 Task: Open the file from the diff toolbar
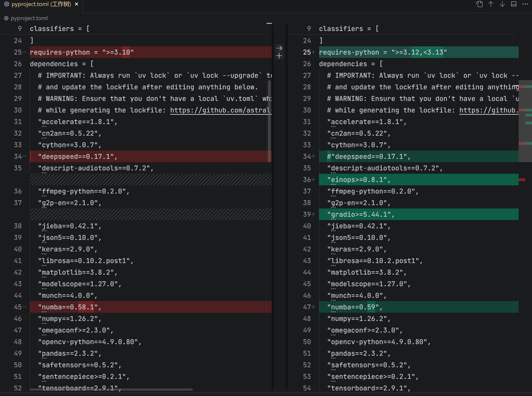pos(479,4)
